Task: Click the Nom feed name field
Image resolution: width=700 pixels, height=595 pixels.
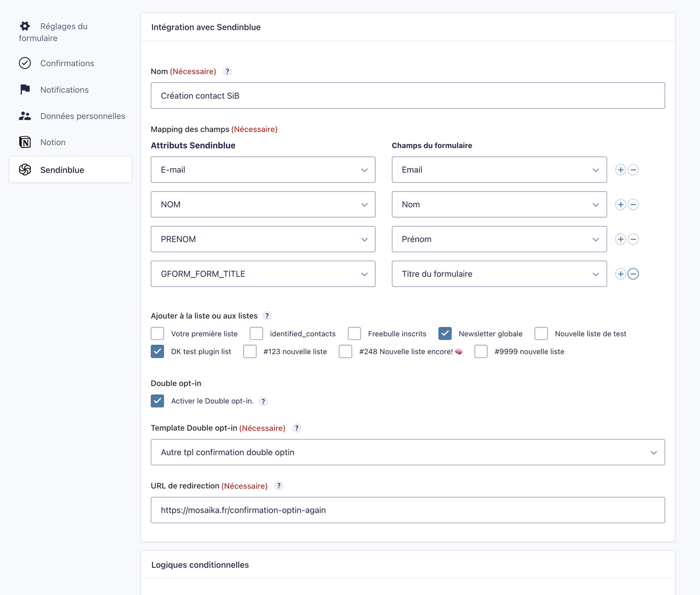Action: click(408, 96)
